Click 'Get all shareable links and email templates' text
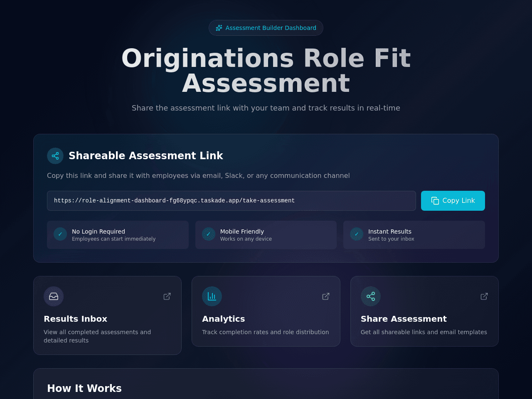 424,332
